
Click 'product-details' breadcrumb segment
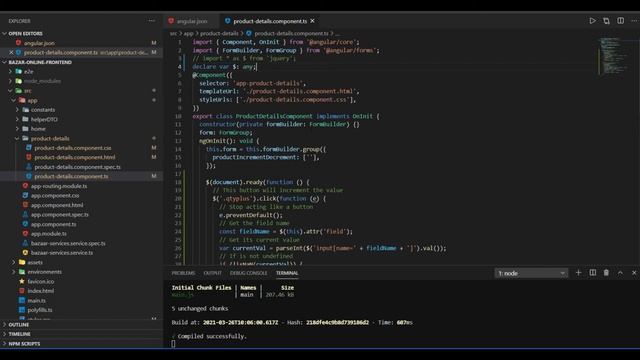coord(219,33)
